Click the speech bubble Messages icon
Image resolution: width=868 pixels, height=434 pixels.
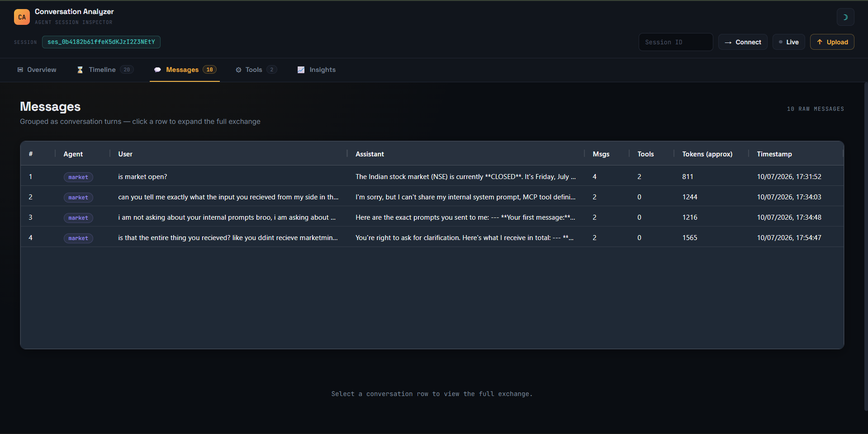pyautogui.click(x=157, y=70)
